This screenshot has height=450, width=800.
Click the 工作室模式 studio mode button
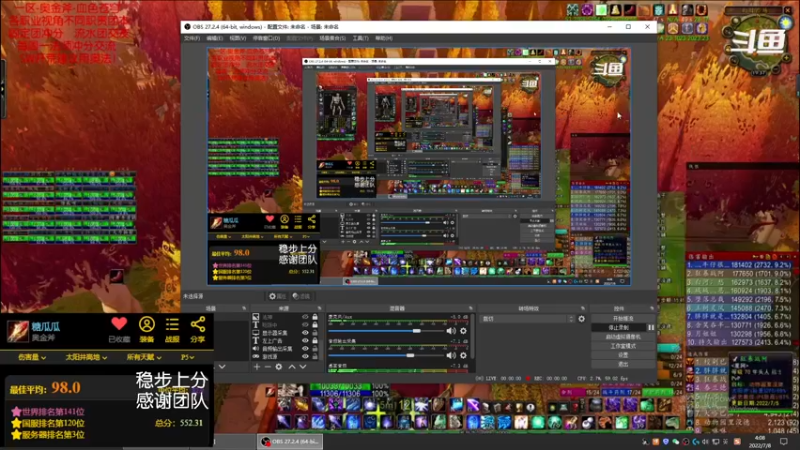623,346
